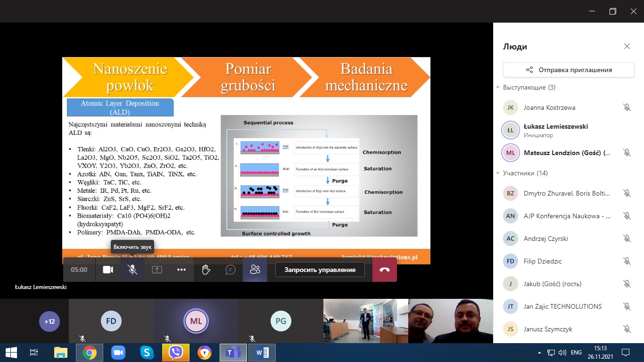Click the AC avatar
The height and width of the screenshot is (362, 644).
pos(511,239)
